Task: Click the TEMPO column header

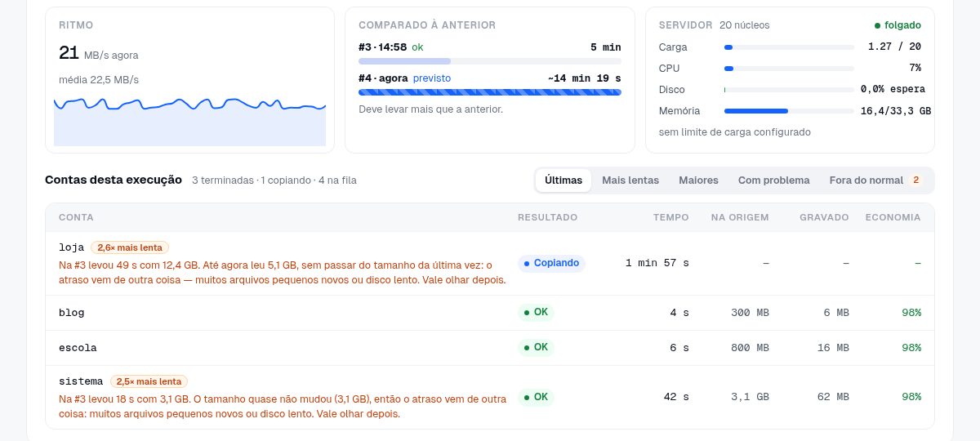Action: pos(671,217)
